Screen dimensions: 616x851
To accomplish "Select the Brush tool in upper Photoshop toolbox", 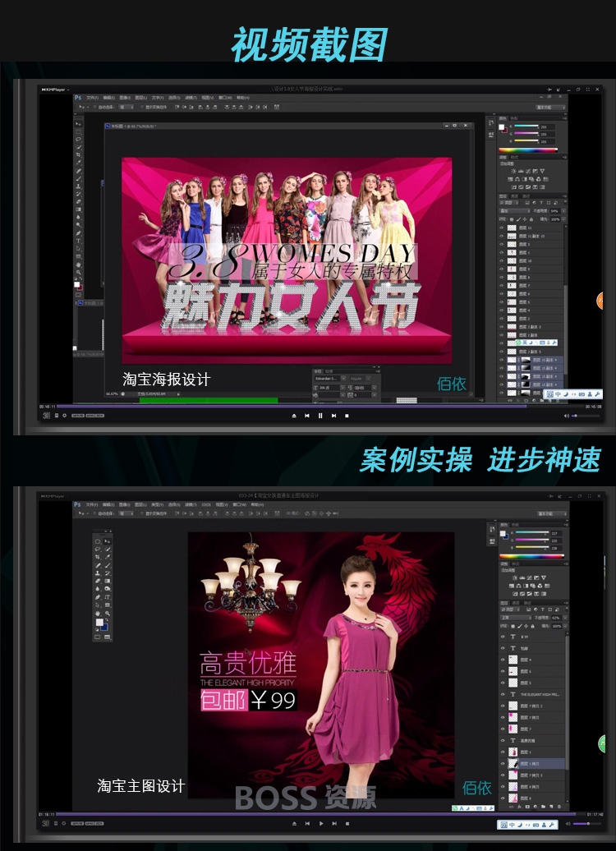I will [x=79, y=178].
